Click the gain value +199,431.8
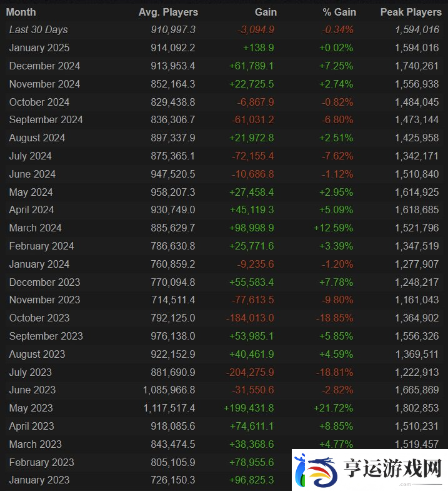Viewport: 448px width, 491px height. point(249,408)
